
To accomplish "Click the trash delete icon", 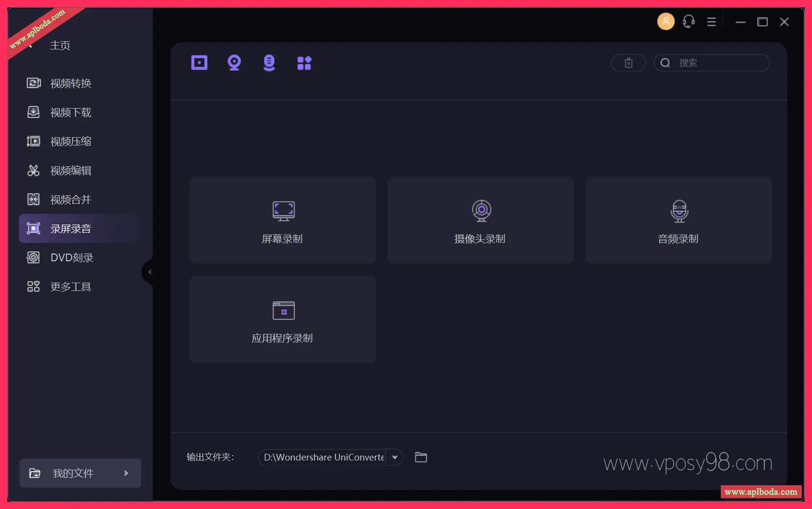I will (x=628, y=63).
